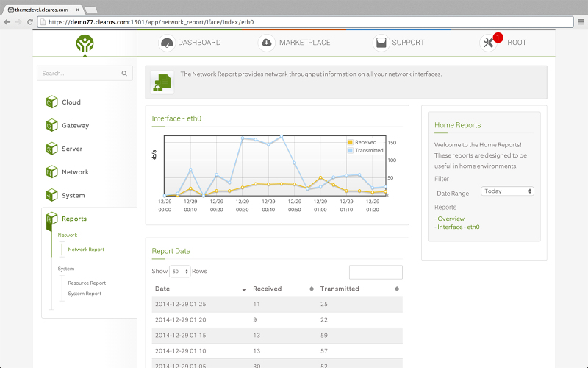
Task: Click the search magnifier icon in sidebar
Action: click(124, 73)
